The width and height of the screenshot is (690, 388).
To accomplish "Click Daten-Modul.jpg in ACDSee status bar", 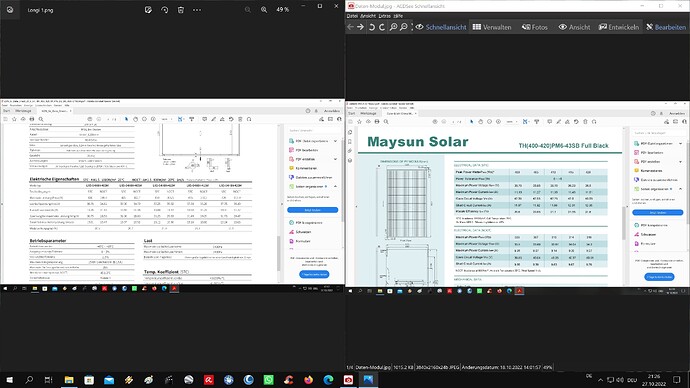I will (x=373, y=367).
